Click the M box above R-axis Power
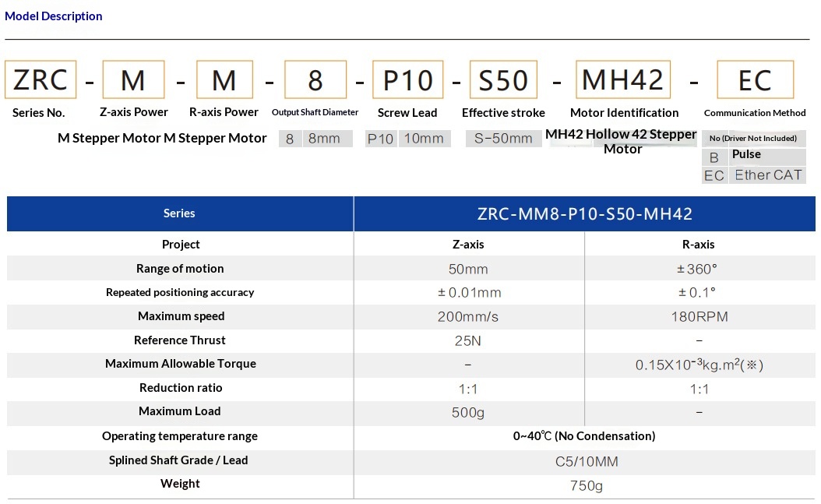Screen dimensions: 821x504 coord(224,79)
